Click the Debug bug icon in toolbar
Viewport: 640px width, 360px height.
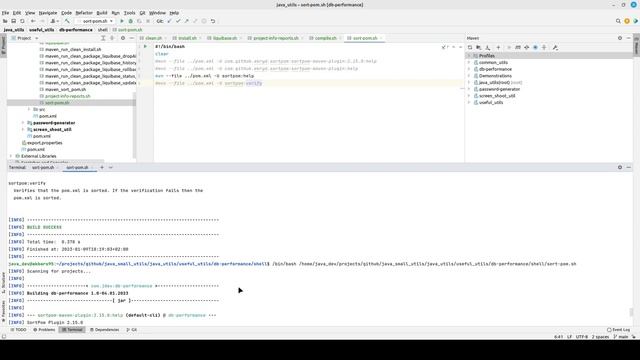(131, 21)
